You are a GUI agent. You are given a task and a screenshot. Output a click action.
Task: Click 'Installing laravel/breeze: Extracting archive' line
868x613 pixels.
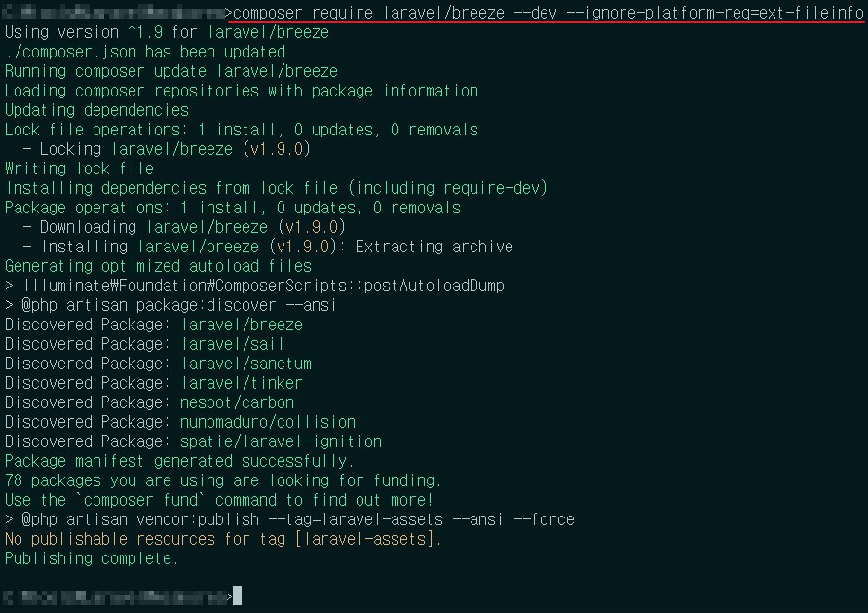pos(269,246)
